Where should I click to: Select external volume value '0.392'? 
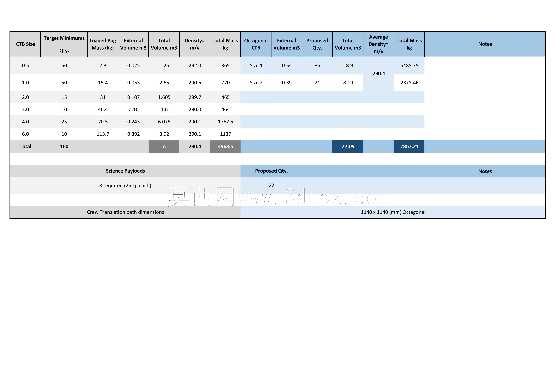[133, 134]
